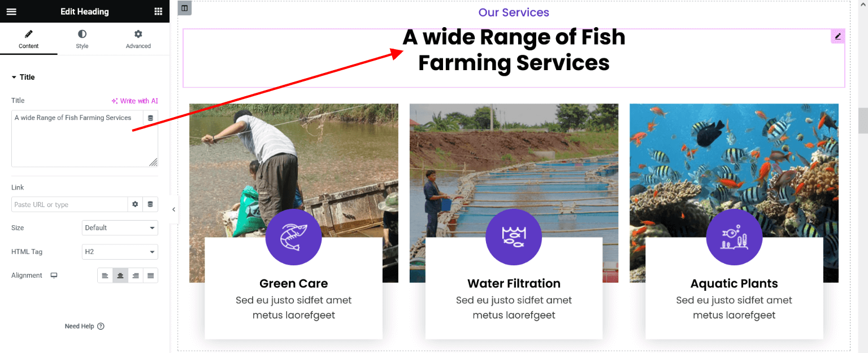The width and height of the screenshot is (868, 353).
Task: Click dynamic tags icon next to Link field
Action: pyautogui.click(x=150, y=204)
